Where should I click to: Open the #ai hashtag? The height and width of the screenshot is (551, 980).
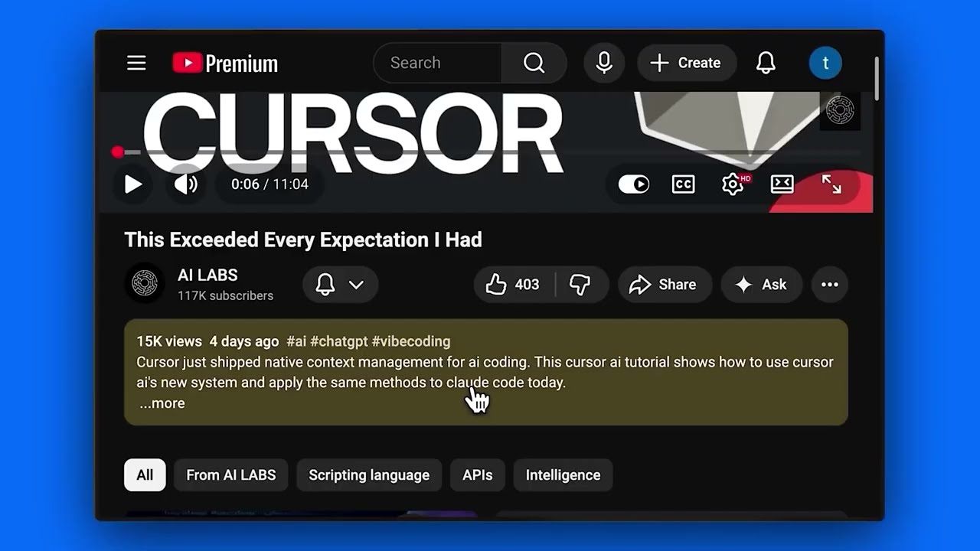click(x=296, y=341)
